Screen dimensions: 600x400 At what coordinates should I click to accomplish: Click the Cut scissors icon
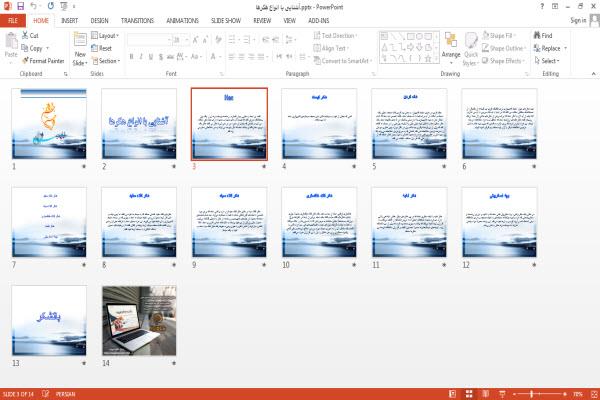[25, 35]
